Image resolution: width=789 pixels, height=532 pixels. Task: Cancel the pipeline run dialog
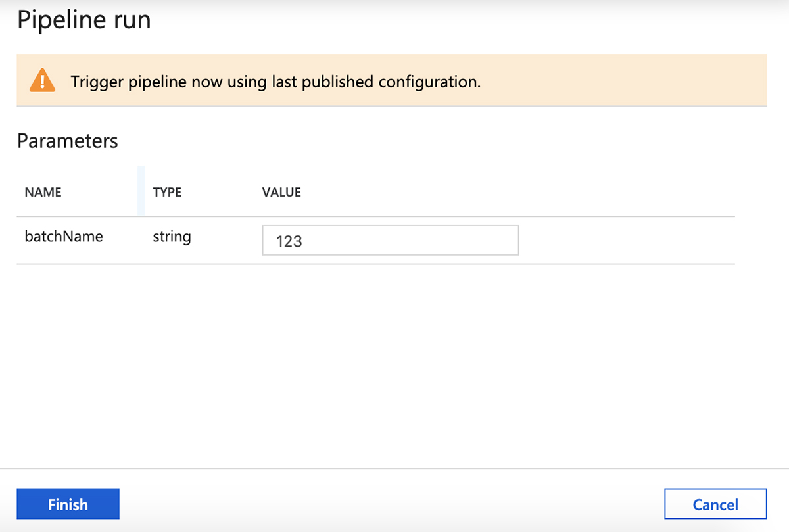pos(715,504)
